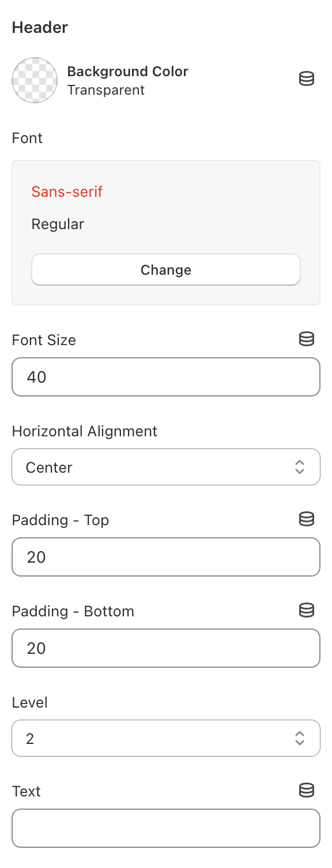332x868 pixels.
Task: Click the Background Color label
Action: [128, 72]
